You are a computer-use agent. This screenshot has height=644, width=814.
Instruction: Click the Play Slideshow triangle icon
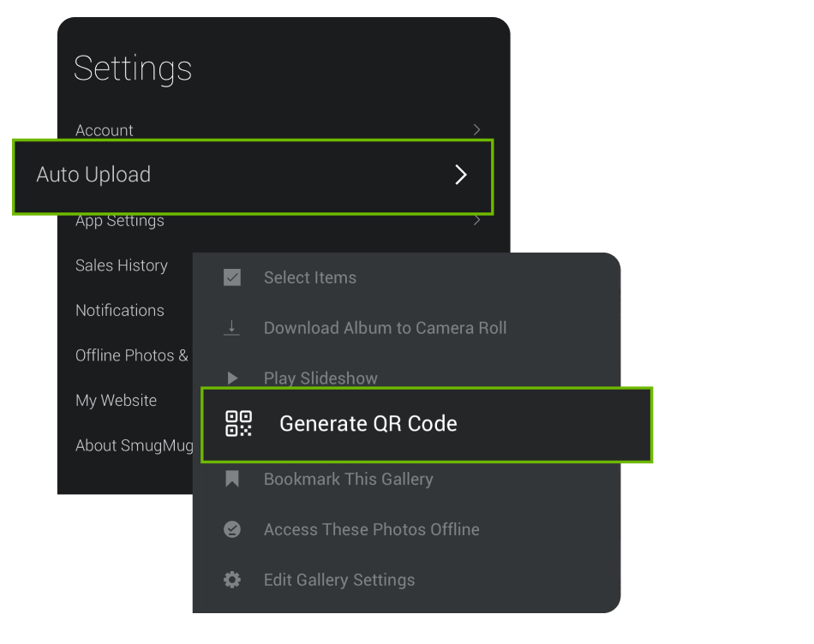coord(232,378)
